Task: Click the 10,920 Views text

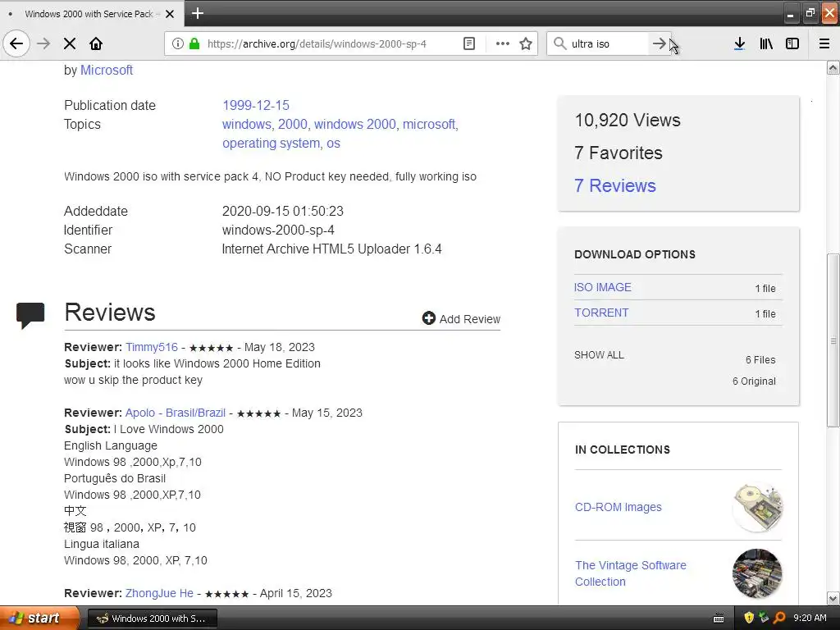Action: [x=628, y=120]
